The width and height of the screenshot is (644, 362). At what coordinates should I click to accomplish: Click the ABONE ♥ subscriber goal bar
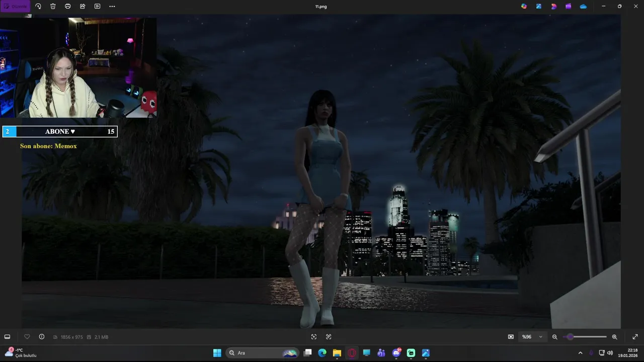[60, 131]
